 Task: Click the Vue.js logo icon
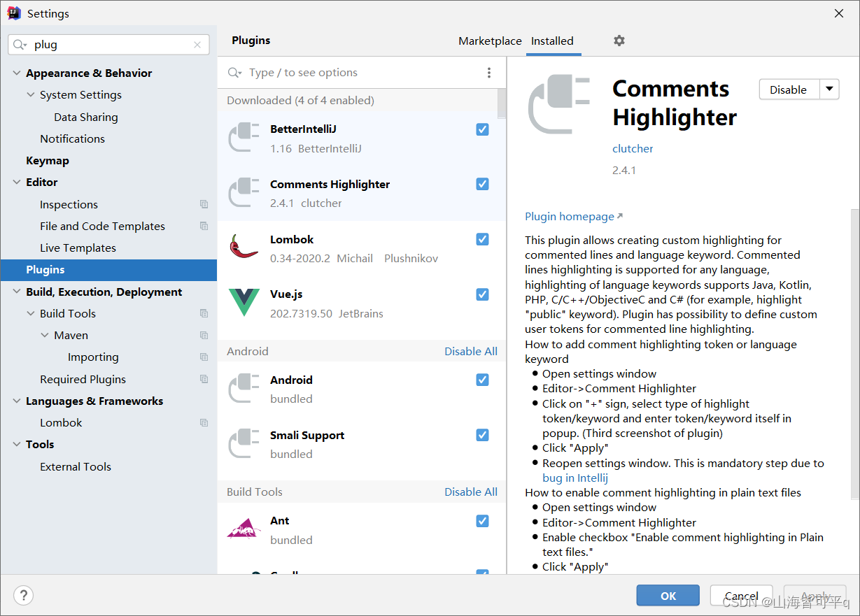(x=244, y=302)
